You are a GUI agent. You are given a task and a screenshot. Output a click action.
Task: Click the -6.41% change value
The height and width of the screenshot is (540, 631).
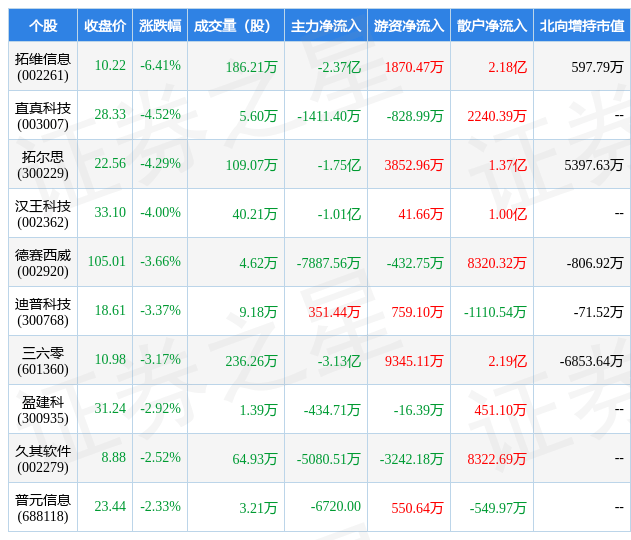pos(161,65)
